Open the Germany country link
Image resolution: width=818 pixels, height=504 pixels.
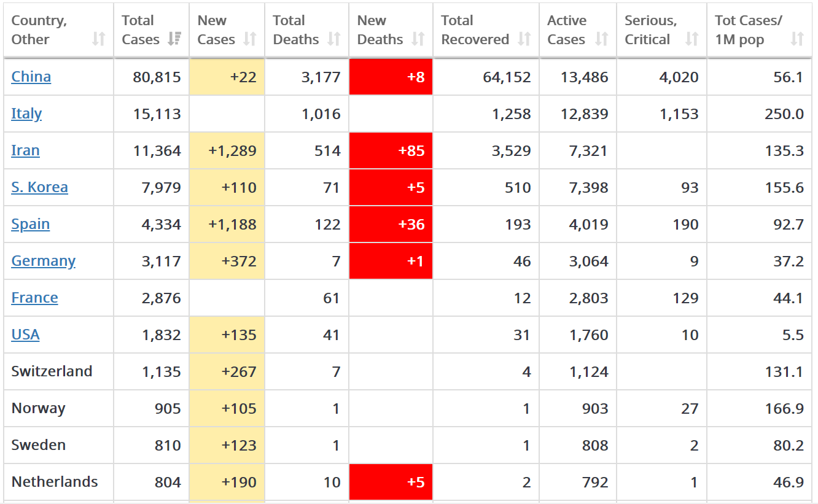click(43, 261)
